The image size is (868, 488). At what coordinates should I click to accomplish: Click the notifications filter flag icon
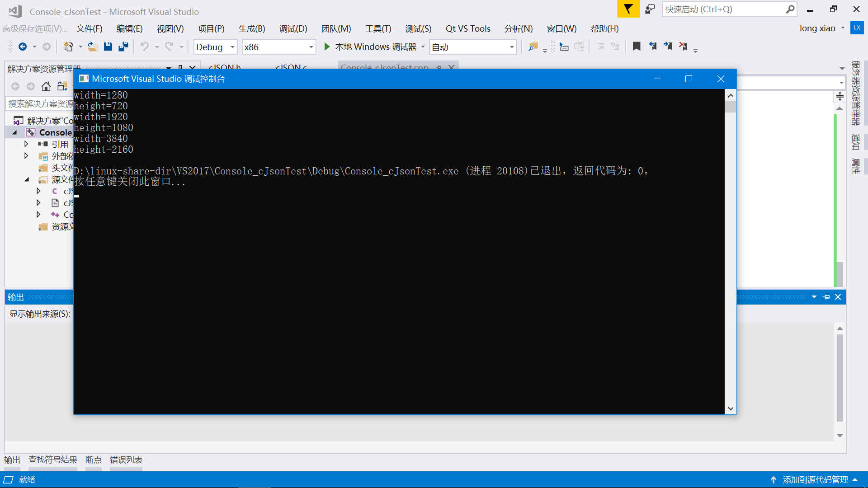[628, 9]
